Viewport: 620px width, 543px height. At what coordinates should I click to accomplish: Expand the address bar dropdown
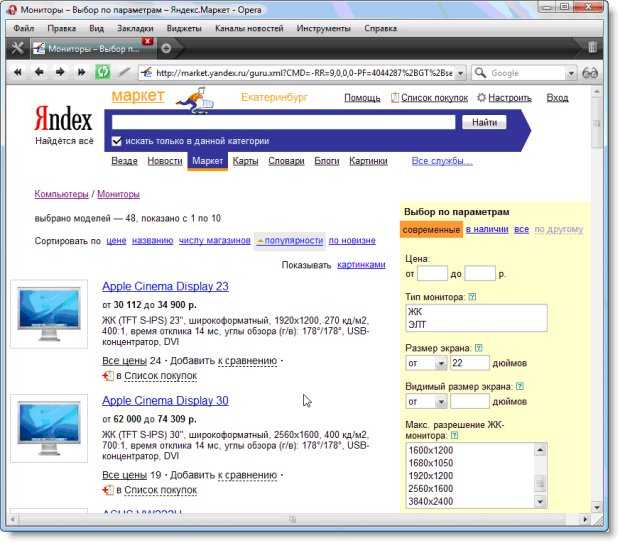click(460, 73)
